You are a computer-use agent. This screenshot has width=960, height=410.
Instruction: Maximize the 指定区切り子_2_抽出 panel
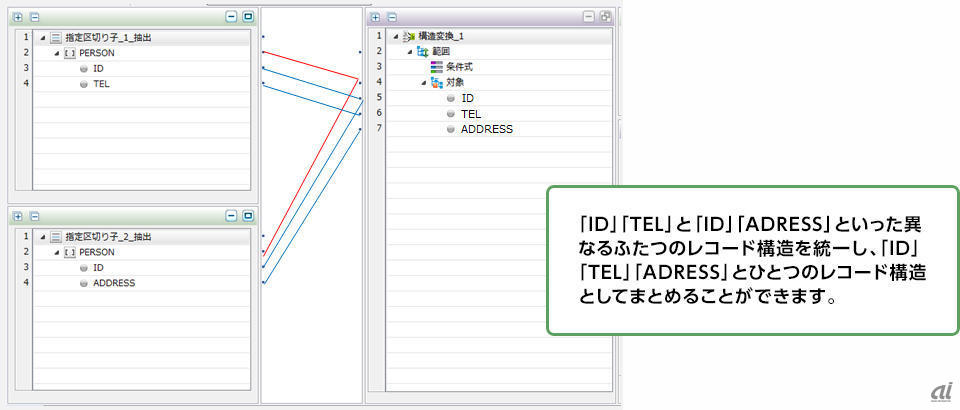click(x=248, y=215)
